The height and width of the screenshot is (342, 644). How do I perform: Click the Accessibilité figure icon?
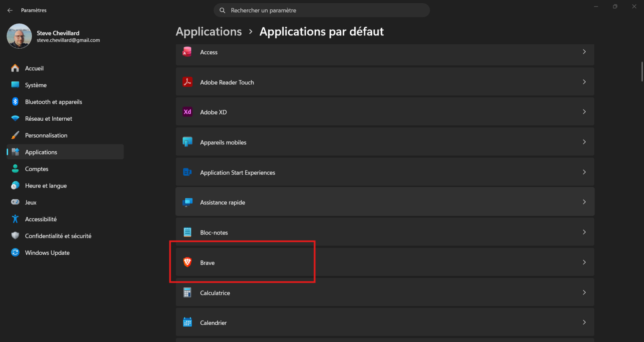point(15,219)
